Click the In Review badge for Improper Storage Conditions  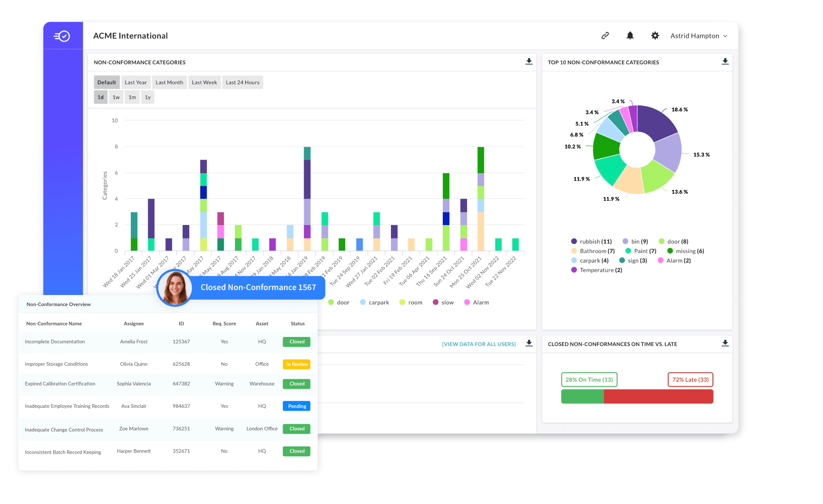pos(296,364)
